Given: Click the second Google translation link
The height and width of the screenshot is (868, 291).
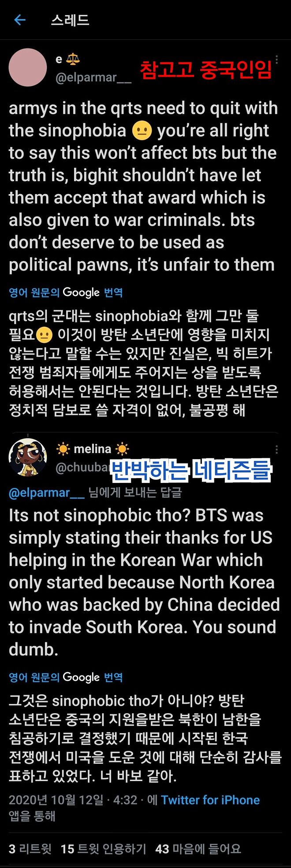Looking at the screenshot, I should [x=66, y=677].
